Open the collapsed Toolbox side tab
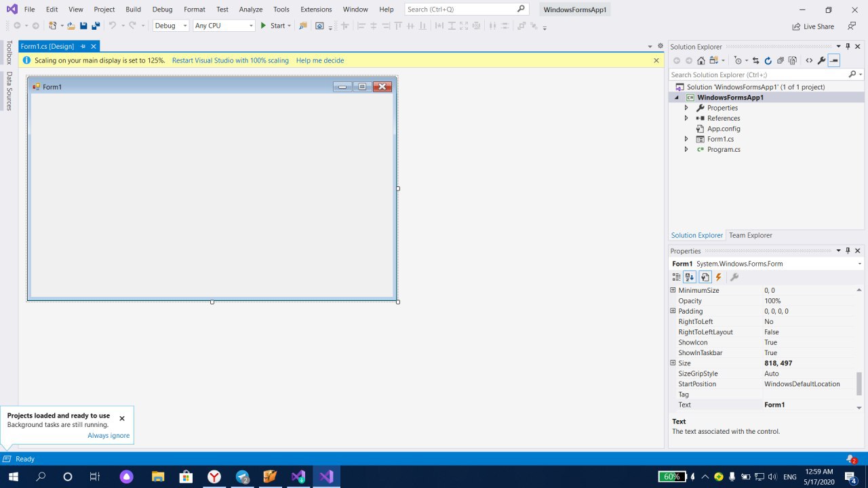868x488 pixels. 9,52
